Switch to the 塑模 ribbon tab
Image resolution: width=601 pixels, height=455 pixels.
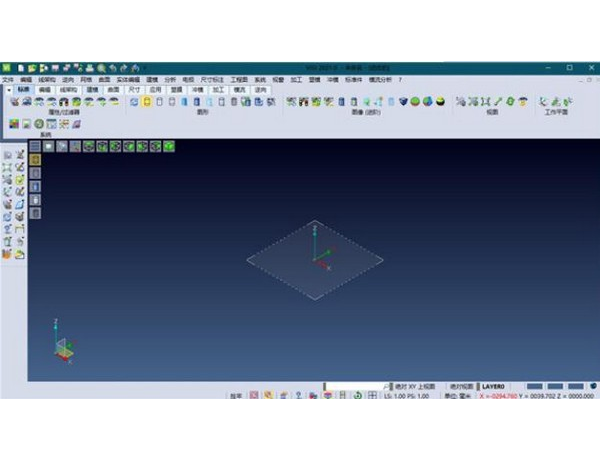point(176,90)
